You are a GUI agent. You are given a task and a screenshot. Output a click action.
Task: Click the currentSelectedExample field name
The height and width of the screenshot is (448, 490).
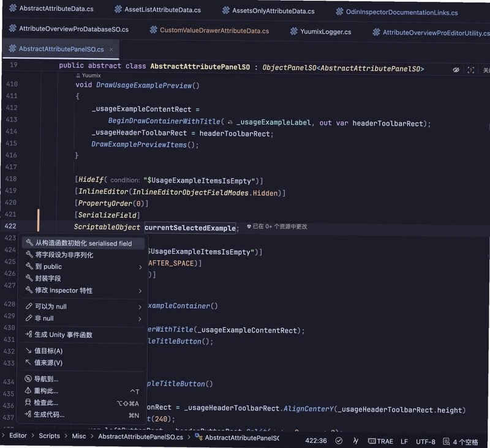click(190, 228)
